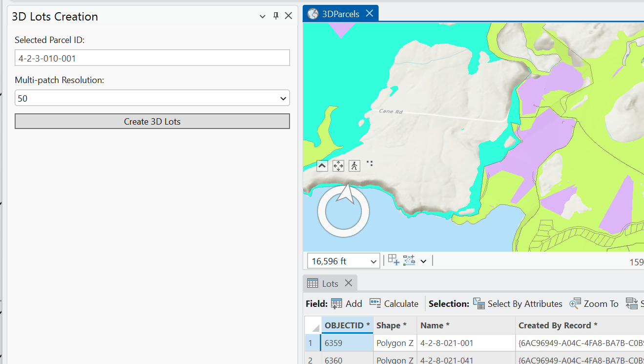Click the Shape column header
Screen dimensions: 644x364
[395, 325]
